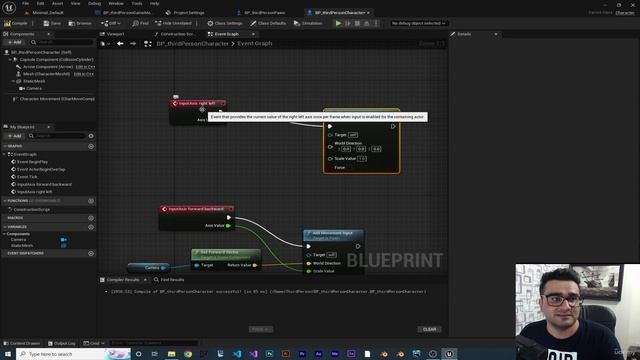The image size is (640, 360).
Task: Click the plus icon on the VARIABLES section
Action: click(x=91, y=227)
